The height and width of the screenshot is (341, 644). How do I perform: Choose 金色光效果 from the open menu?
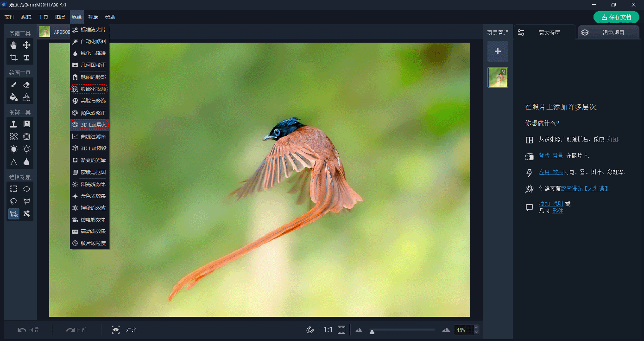90,196
